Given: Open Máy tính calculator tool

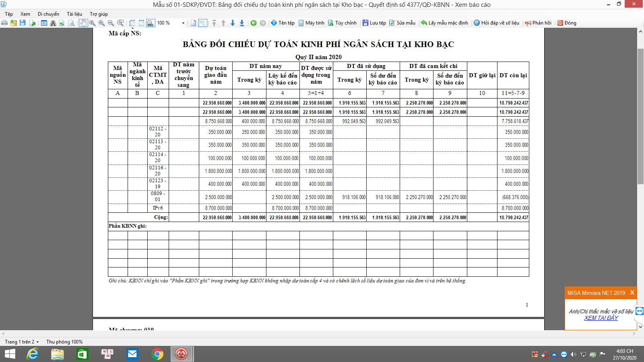Looking at the screenshot, I should (311, 23).
